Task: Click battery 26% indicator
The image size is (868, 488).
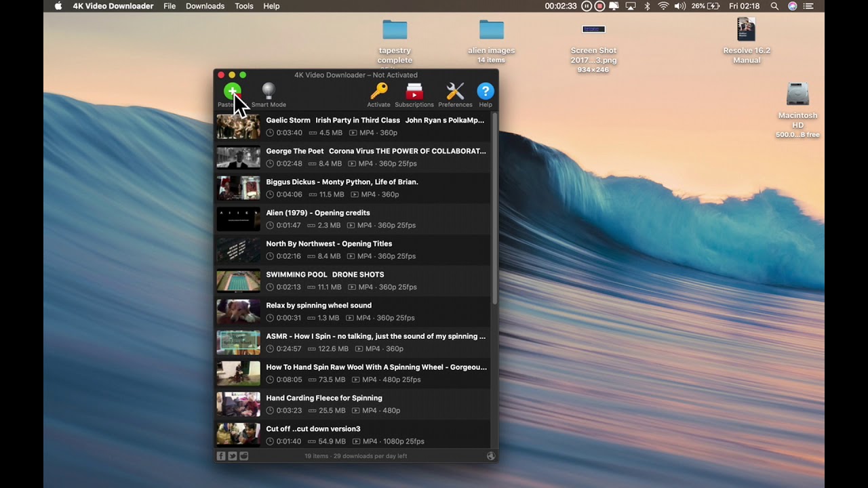Action: (705, 6)
